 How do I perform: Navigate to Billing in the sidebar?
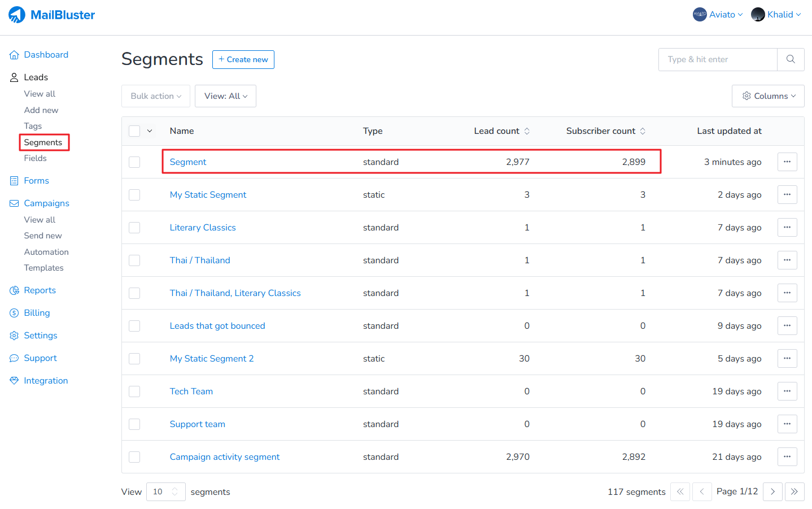click(37, 313)
